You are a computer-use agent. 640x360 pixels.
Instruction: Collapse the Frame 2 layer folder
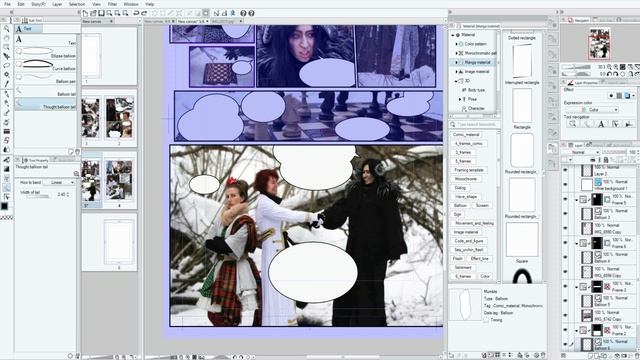pos(577,330)
